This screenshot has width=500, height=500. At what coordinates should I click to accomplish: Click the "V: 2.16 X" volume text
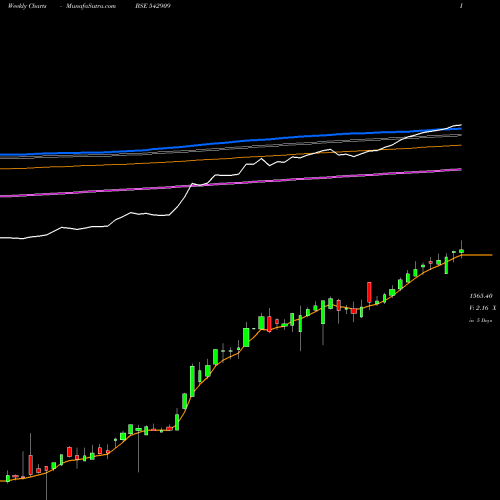pyautogui.click(x=482, y=308)
